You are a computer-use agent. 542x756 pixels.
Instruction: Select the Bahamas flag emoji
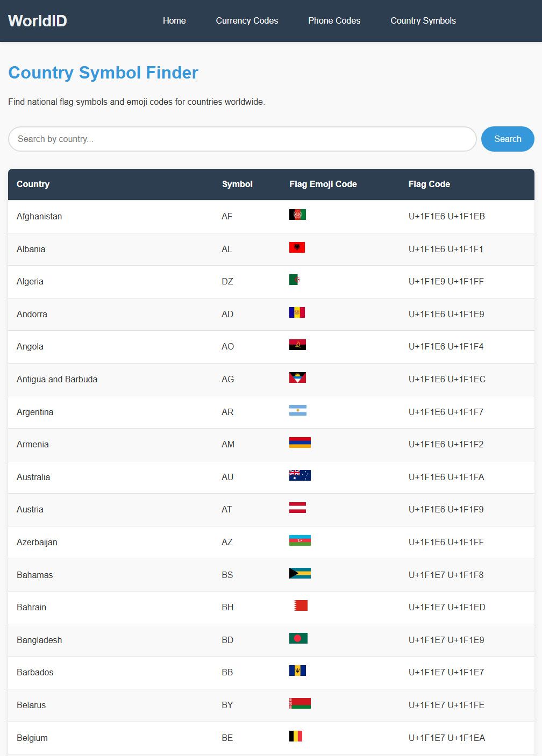click(299, 573)
